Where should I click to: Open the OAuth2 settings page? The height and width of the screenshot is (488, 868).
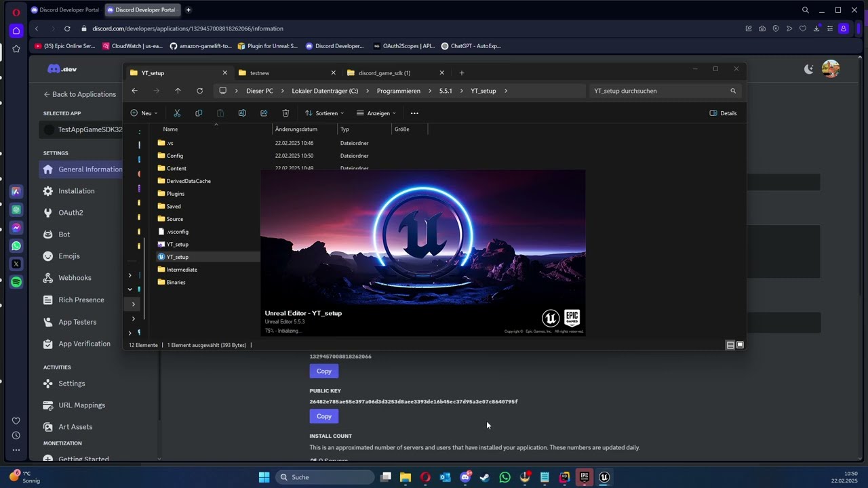[71, 213]
